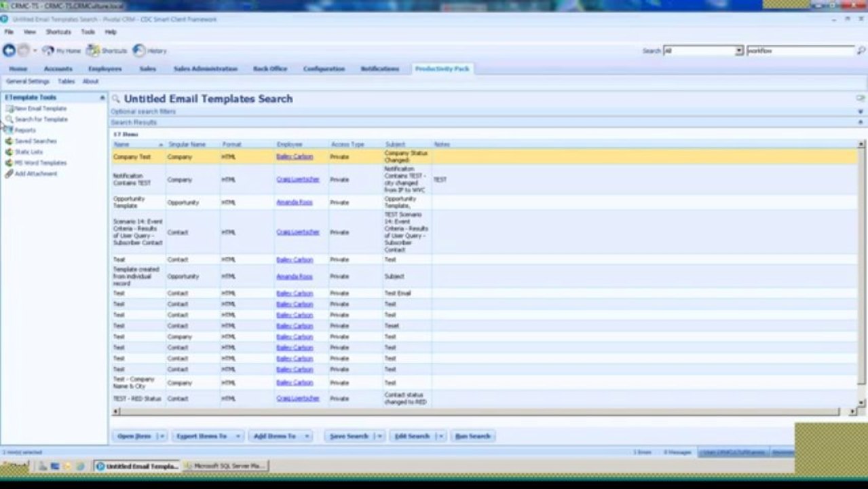
Task: Click the Run Search button
Action: point(473,436)
